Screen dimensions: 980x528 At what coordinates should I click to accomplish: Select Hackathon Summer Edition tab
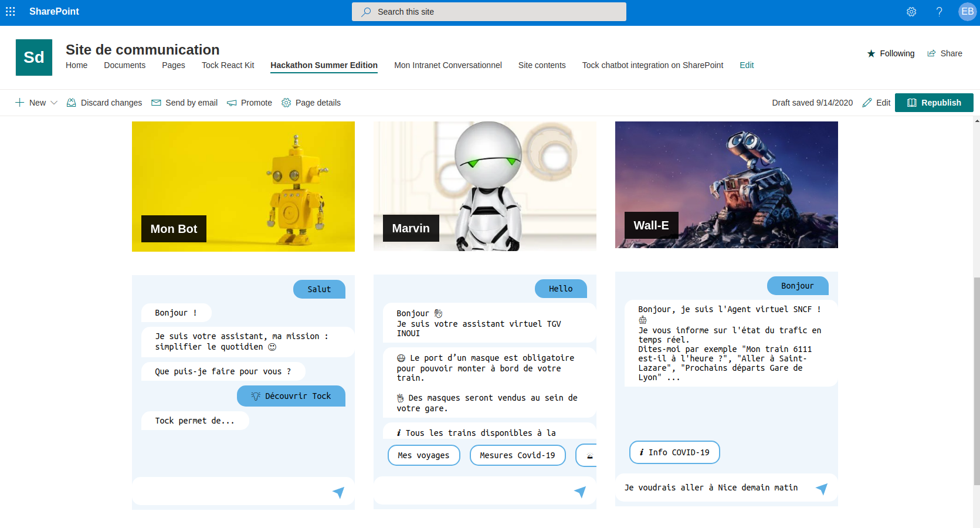tap(324, 65)
